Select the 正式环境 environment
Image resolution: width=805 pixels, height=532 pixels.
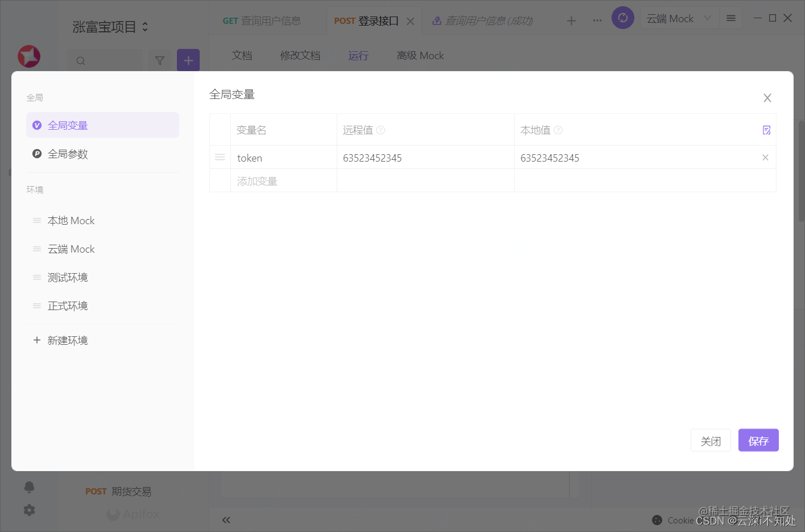coord(68,306)
